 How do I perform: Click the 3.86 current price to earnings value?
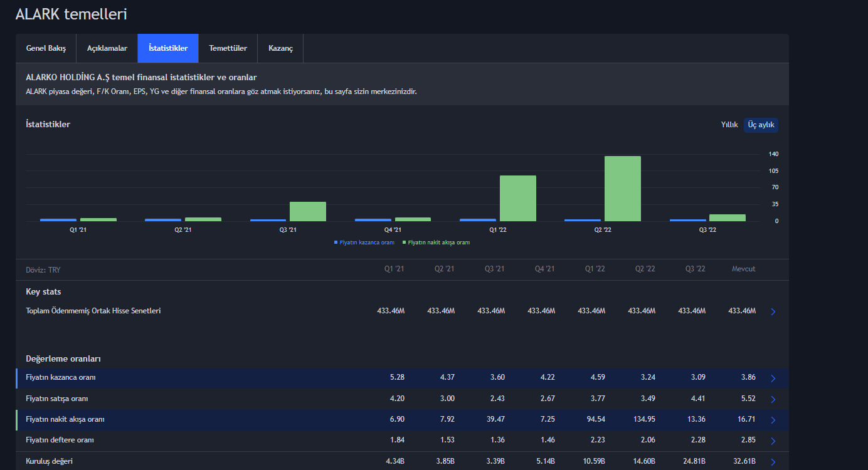(x=748, y=378)
